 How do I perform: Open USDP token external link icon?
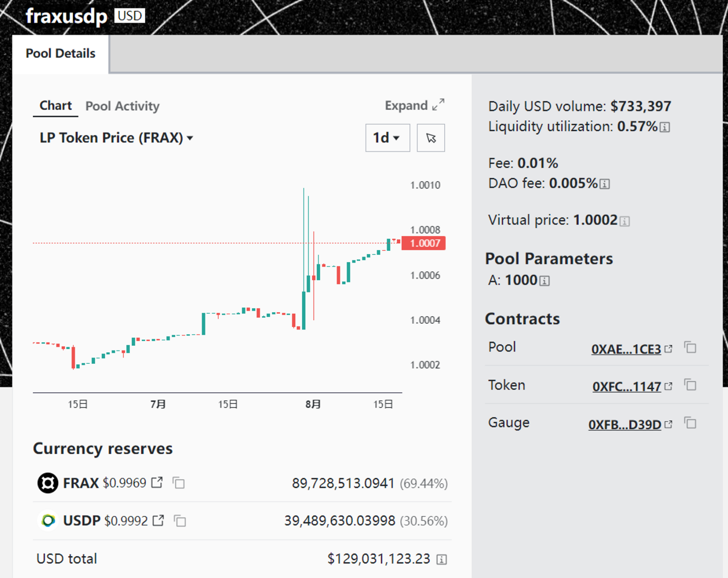tap(158, 520)
